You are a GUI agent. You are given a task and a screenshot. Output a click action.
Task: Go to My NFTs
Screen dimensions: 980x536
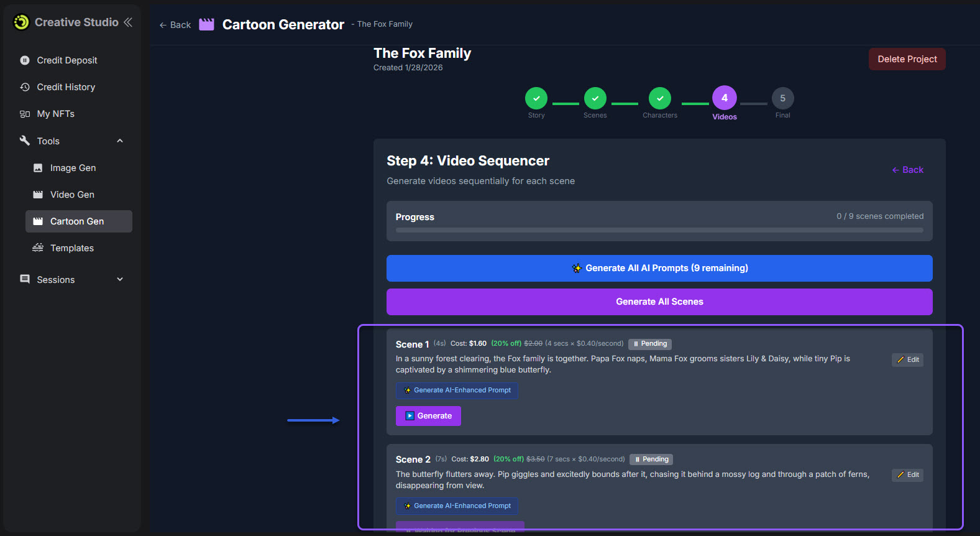55,114
